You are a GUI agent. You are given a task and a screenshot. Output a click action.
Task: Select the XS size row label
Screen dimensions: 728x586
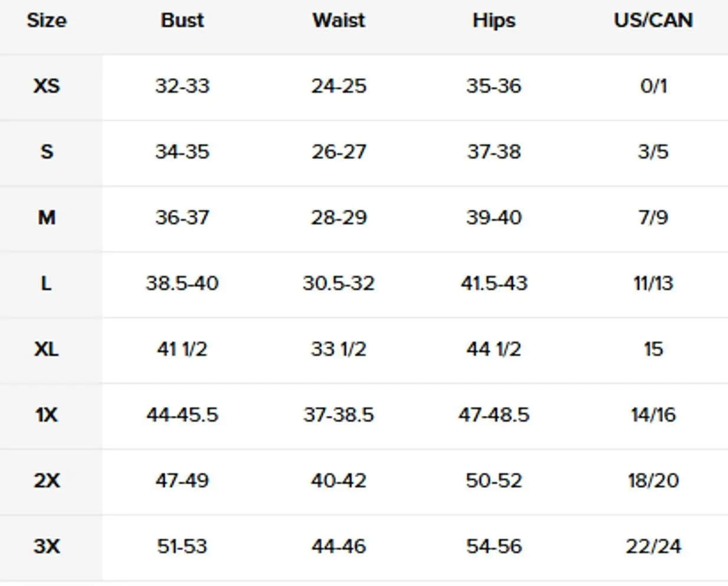(47, 86)
